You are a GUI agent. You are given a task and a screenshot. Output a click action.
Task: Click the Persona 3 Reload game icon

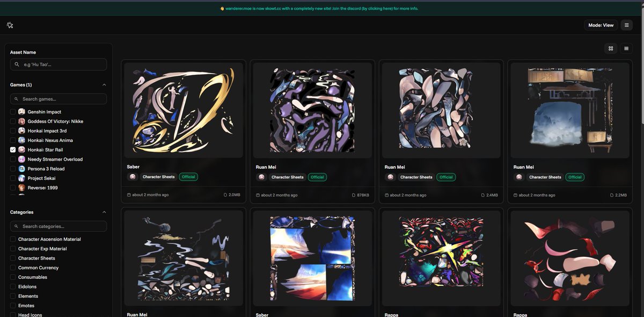[x=21, y=169]
